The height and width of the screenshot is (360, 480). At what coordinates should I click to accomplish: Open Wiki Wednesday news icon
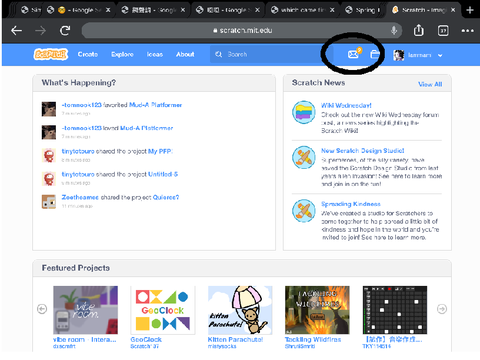click(304, 112)
